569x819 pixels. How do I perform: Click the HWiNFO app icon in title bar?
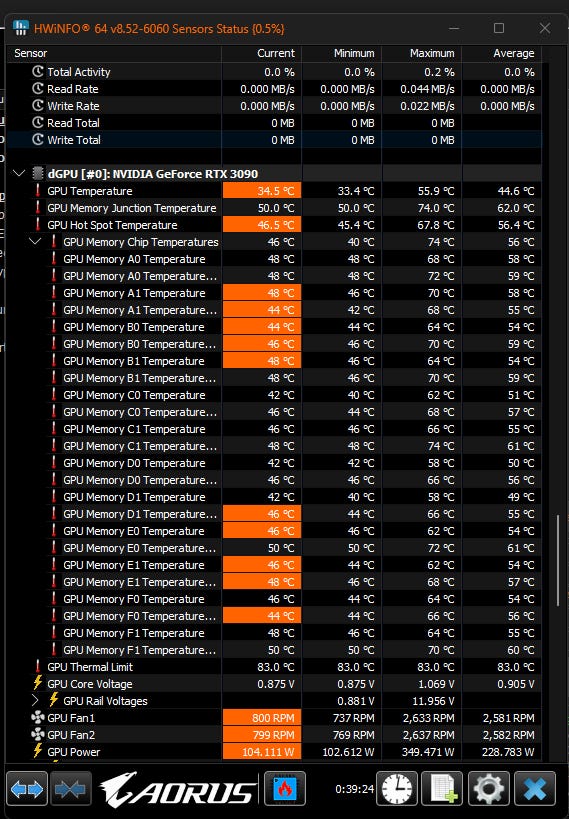20,28
